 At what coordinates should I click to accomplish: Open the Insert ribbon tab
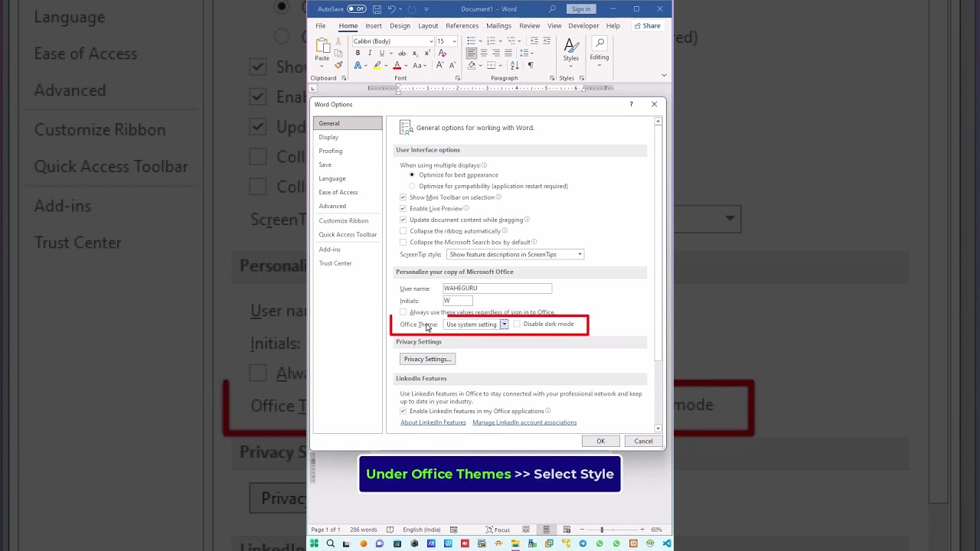(374, 26)
